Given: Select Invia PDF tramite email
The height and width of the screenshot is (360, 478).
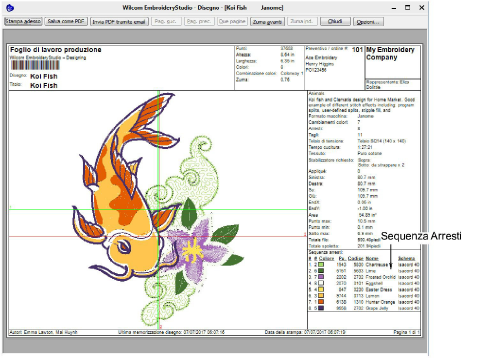Looking at the screenshot, I should click(x=119, y=22).
